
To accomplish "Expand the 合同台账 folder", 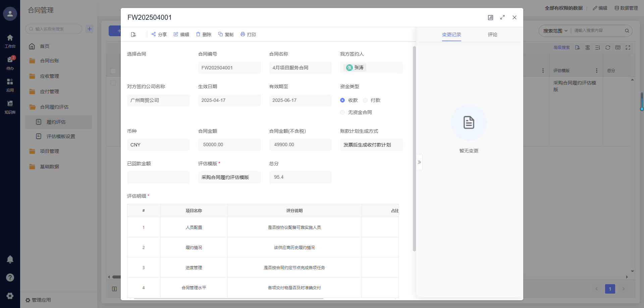I will (x=49, y=61).
